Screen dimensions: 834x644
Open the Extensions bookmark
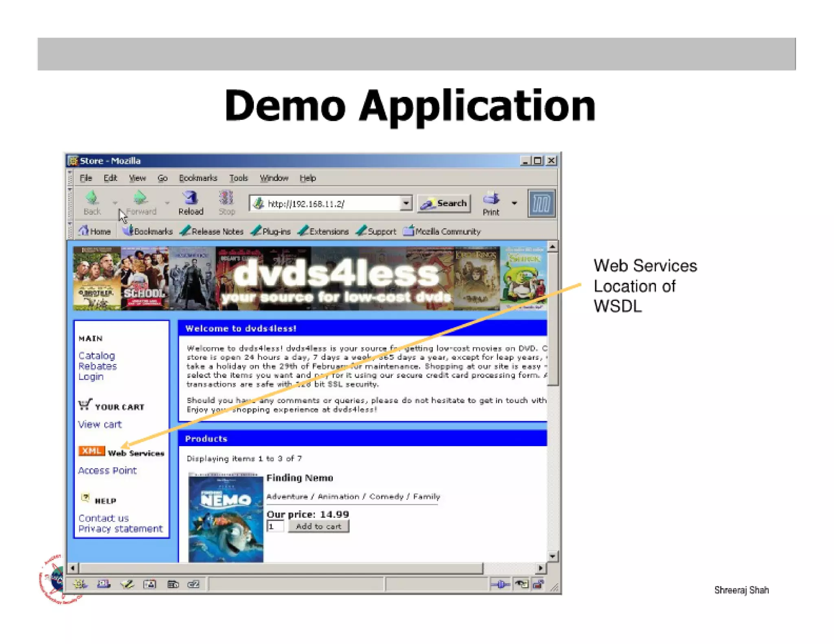323,231
